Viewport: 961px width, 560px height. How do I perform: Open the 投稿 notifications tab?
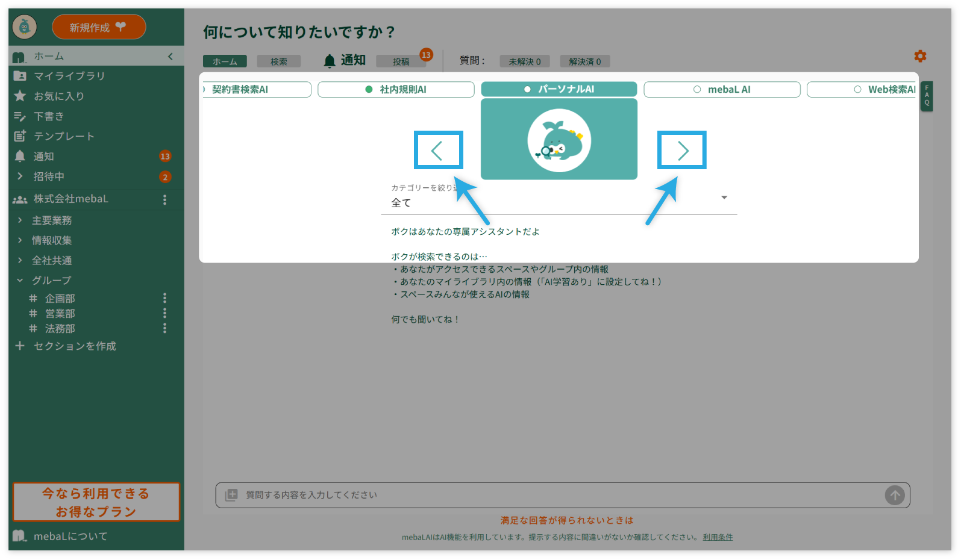401,61
